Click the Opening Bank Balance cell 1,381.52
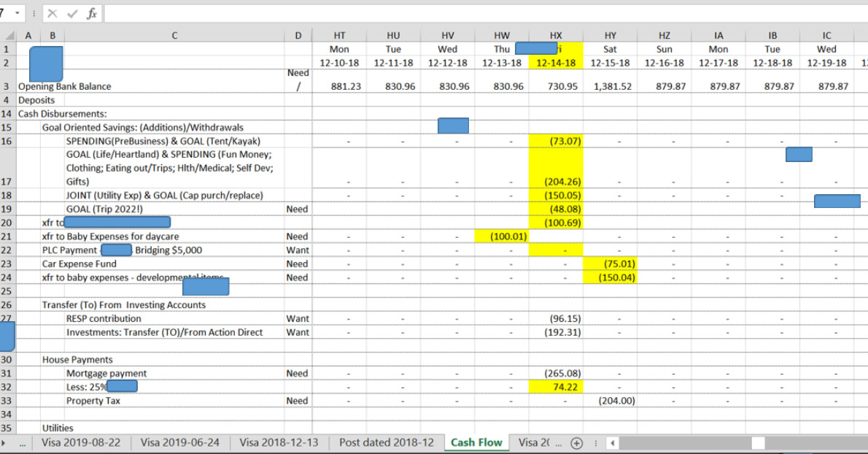The height and width of the screenshot is (454, 868). coord(610,86)
